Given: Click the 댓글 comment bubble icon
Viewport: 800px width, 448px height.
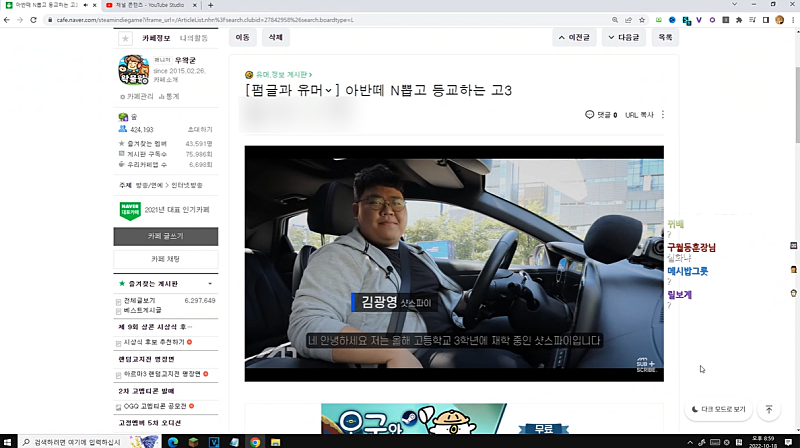Looking at the screenshot, I should click(590, 115).
